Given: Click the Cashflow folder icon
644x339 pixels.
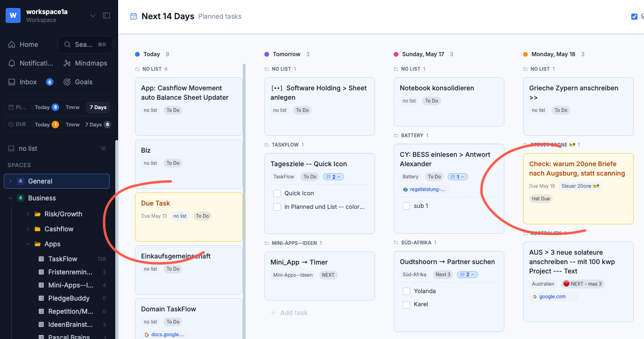Looking at the screenshot, I should point(37,229).
